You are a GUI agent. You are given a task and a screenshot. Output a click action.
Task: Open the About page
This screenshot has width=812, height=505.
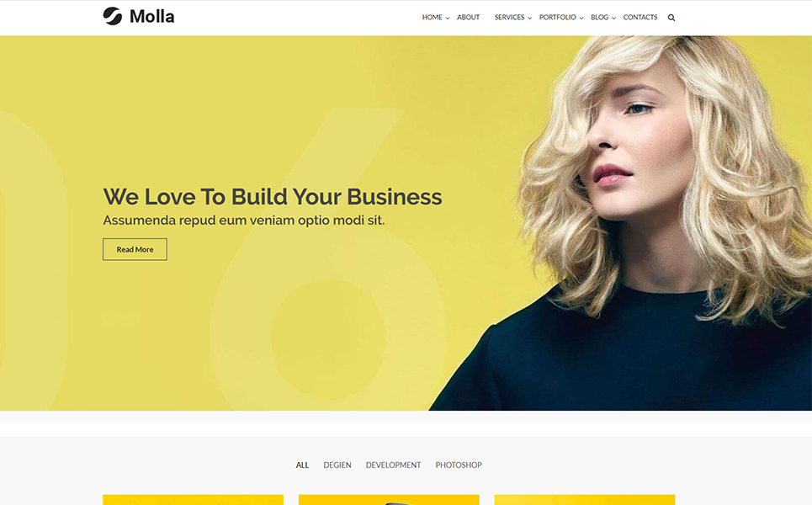tap(468, 17)
